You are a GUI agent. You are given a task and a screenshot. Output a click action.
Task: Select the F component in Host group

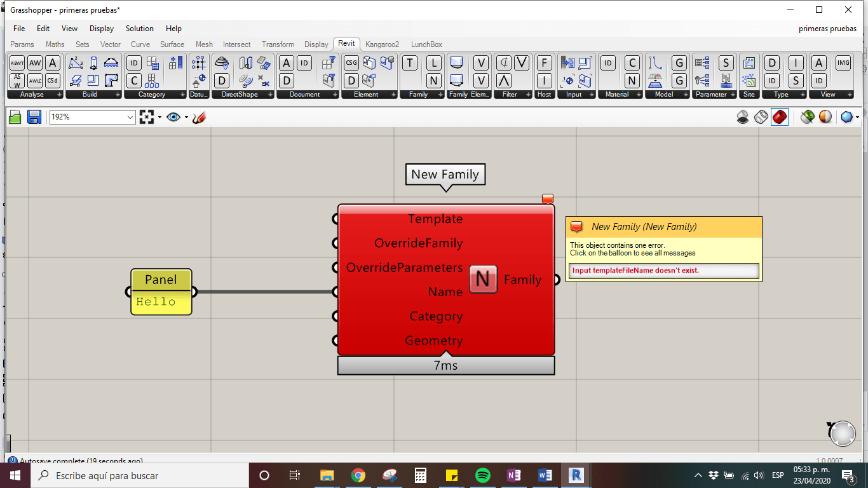[545, 63]
